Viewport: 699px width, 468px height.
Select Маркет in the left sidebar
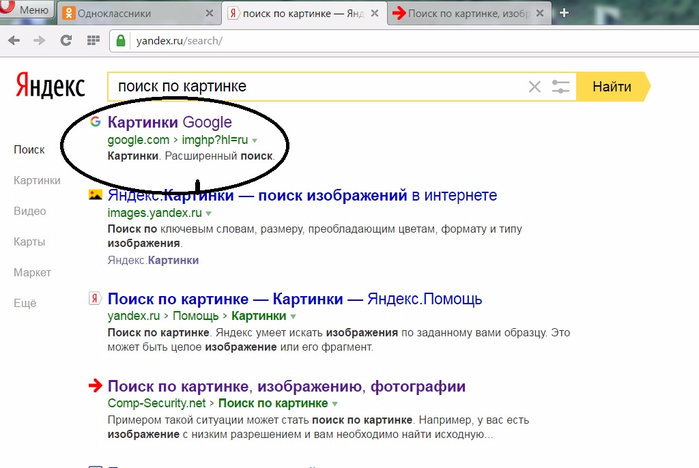(32, 272)
